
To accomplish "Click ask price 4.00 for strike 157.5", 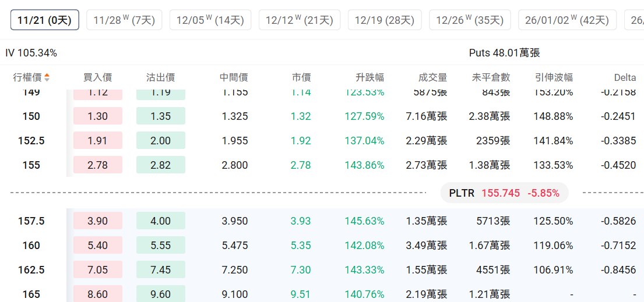I will point(160,221).
